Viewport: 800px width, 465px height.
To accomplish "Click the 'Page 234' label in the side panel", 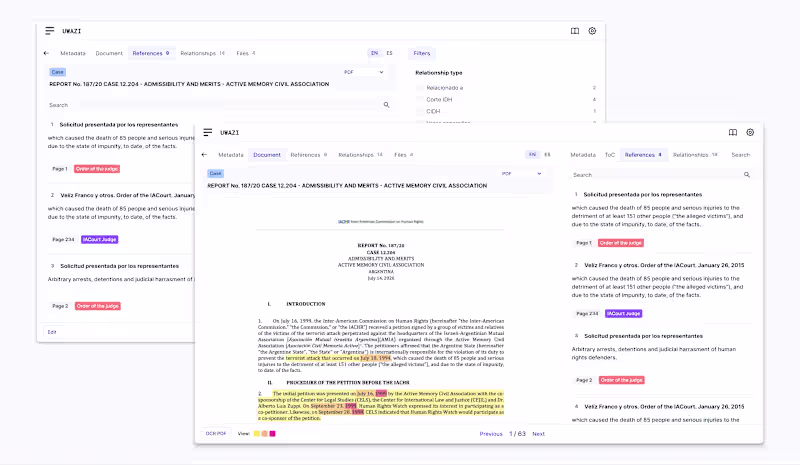I will (x=587, y=313).
